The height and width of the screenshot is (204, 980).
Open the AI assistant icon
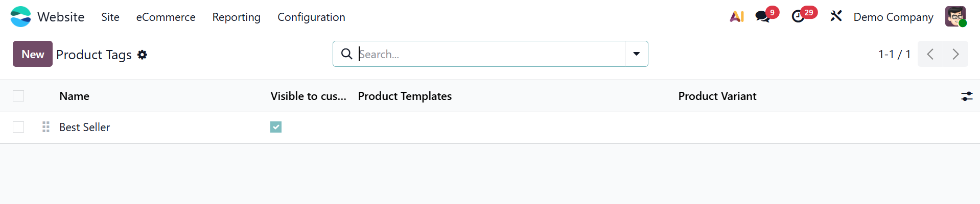737,17
